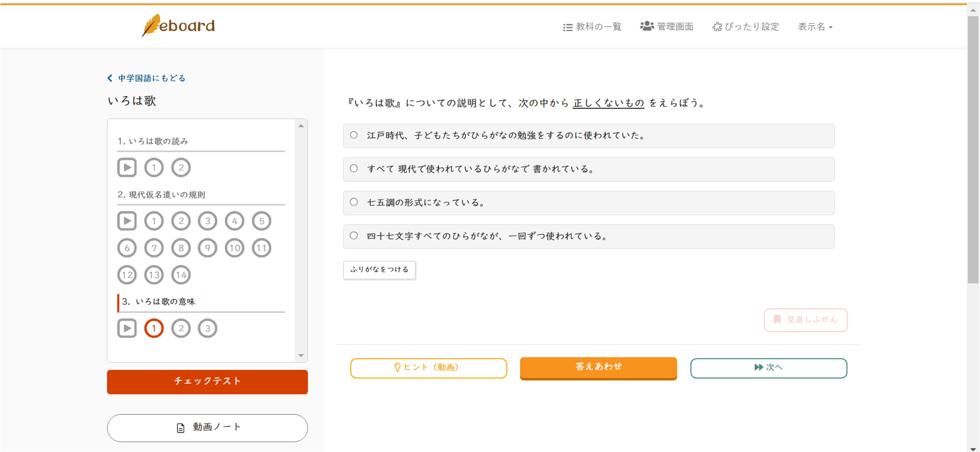Image resolution: width=980 pixels, height=452 pixels.
Task: Select the 四十七文字 answer option
Action: [354, 236]
